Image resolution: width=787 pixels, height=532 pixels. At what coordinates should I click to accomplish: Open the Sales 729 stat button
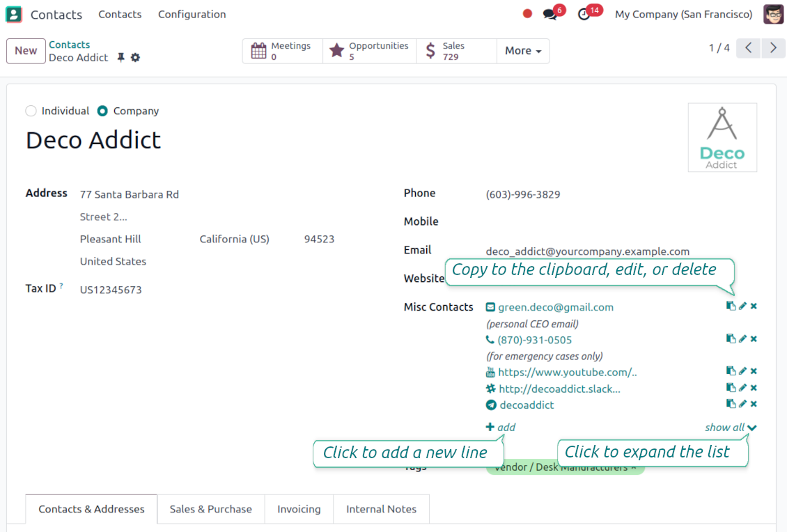click(456, 51)
